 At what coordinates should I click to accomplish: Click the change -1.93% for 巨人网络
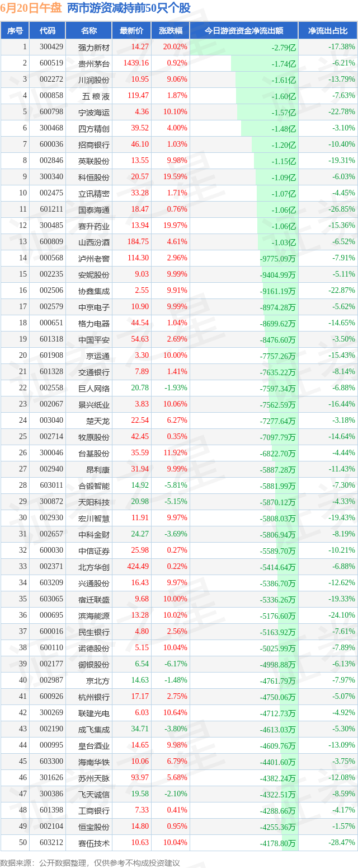point(175,388)
